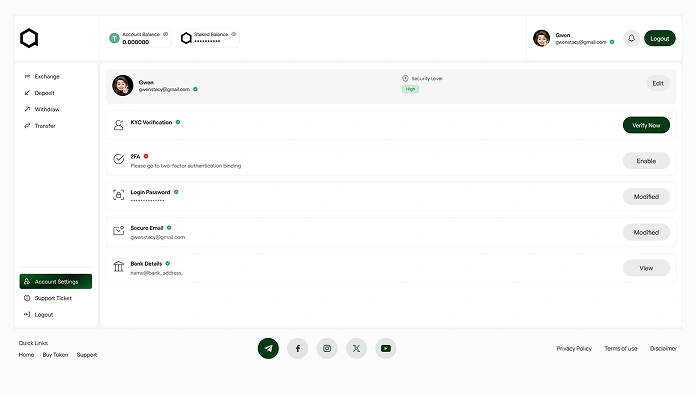This screenshot has height=395, width=695.
Task: Click the Bank Details green check badge
Action: coord(168,263)
